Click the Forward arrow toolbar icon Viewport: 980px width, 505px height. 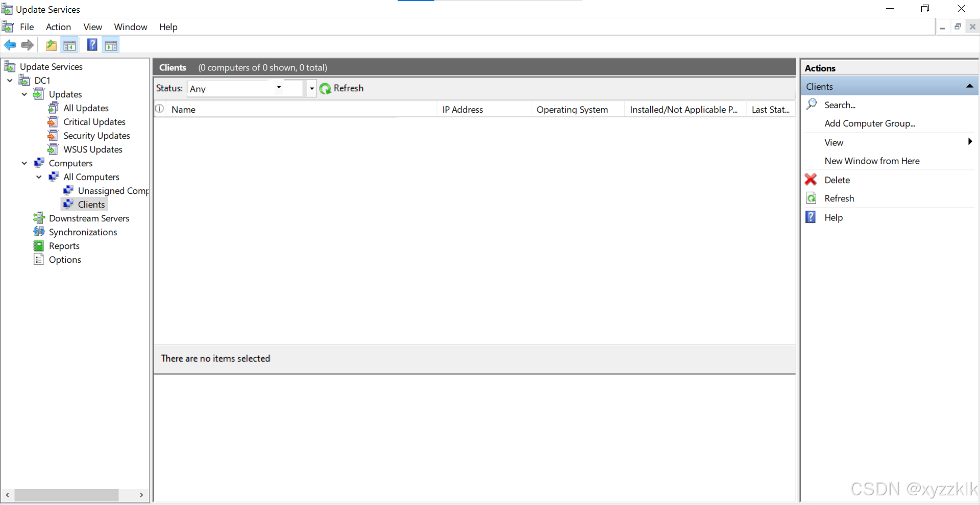28,45
